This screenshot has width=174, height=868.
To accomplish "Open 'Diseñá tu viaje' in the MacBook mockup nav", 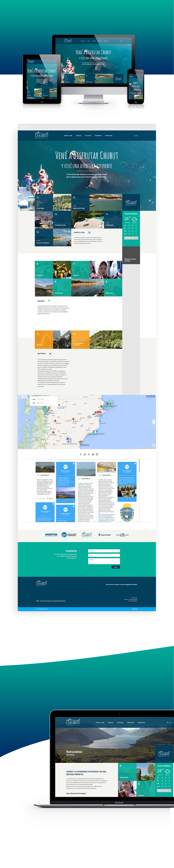I will point(100,722).
